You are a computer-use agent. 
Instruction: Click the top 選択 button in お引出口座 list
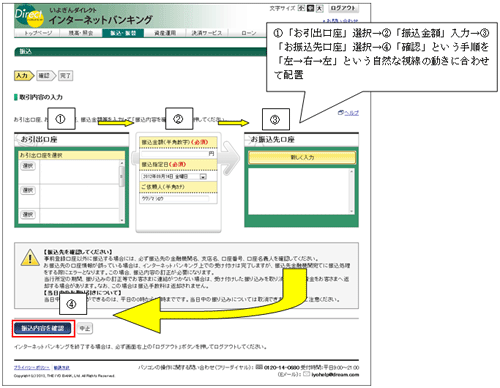(x=28, y=166)
